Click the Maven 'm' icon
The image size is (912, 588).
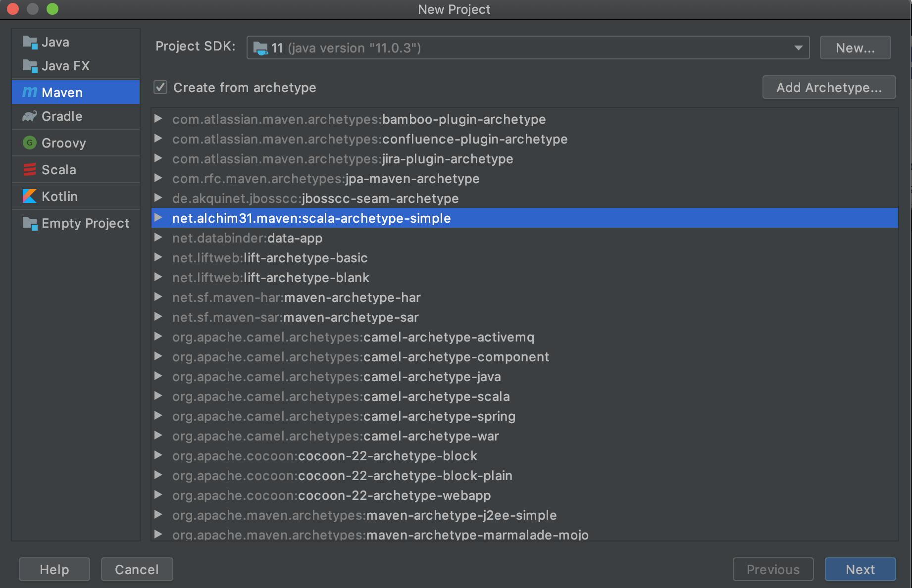tap(30, 92)
